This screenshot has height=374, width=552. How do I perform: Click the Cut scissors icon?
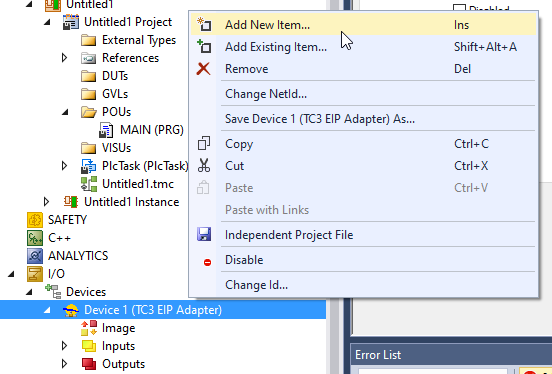tap(203, 166)
